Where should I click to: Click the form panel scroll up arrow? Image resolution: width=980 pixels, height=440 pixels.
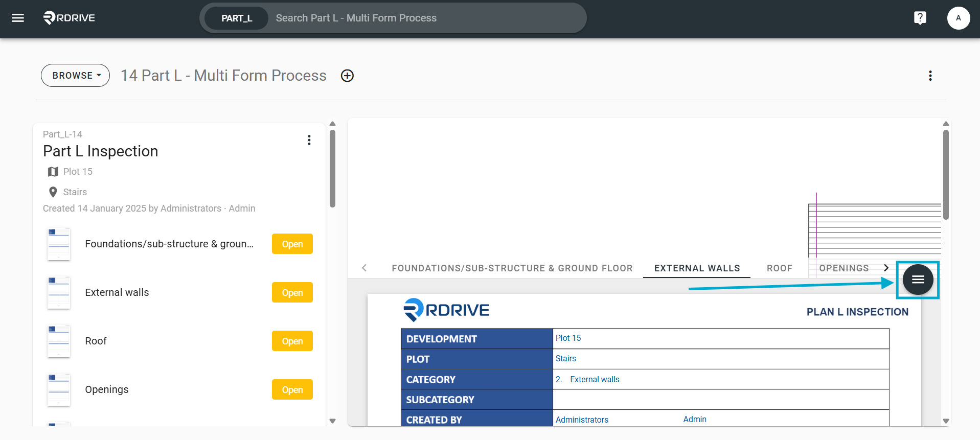click(x=946, y=124)
